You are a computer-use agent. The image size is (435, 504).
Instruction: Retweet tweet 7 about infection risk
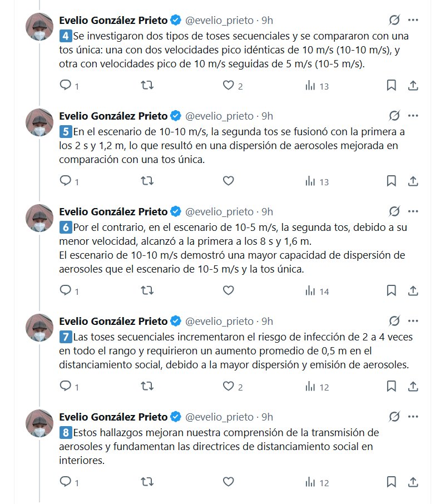[147, 386]
